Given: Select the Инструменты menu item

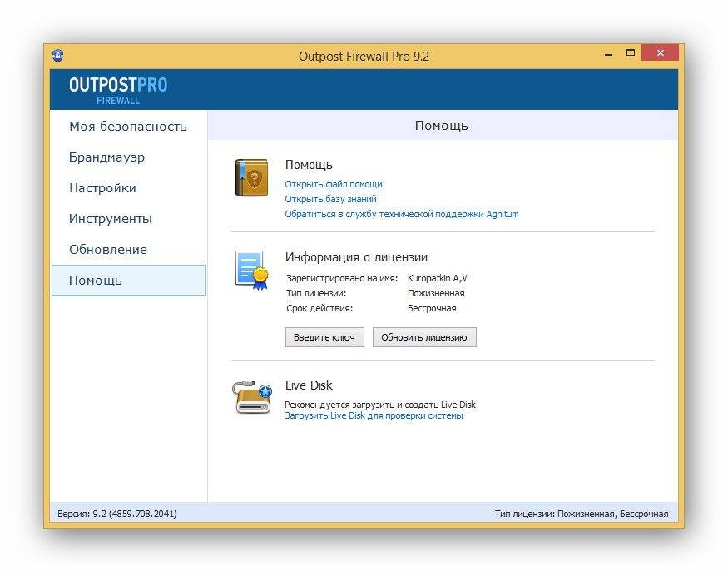Looking at the screenshot, I should tap(111, 218).
